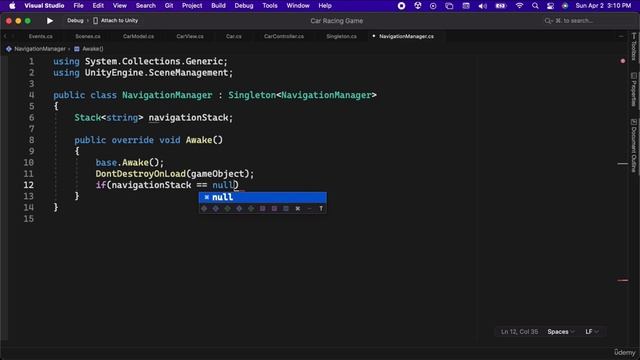Open the NavigationManager class breadcrumb
Image resolution: width=640 pixels, height=360 pixels.
point(36,49)
